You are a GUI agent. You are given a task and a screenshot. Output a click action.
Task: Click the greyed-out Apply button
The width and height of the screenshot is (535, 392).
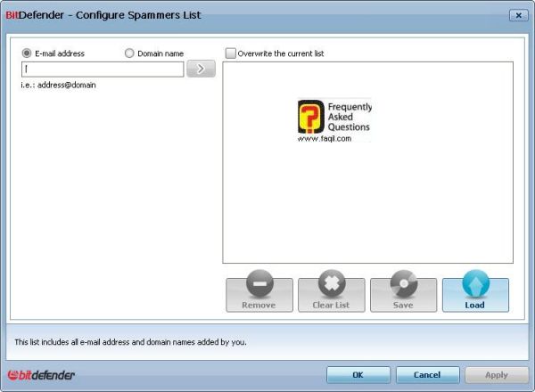[x=497, y=375]
